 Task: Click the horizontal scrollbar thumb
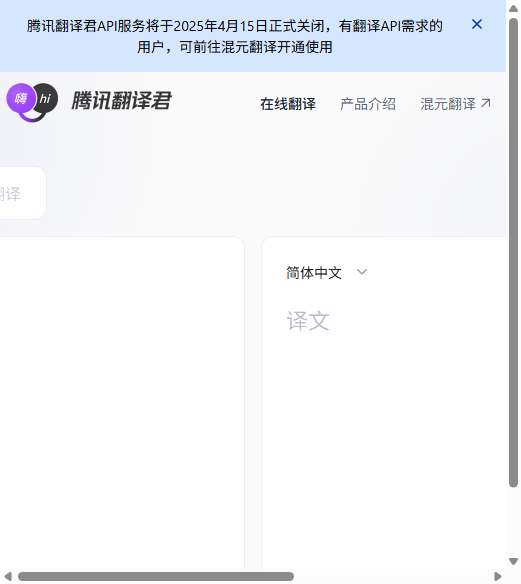tap(156, 577)
